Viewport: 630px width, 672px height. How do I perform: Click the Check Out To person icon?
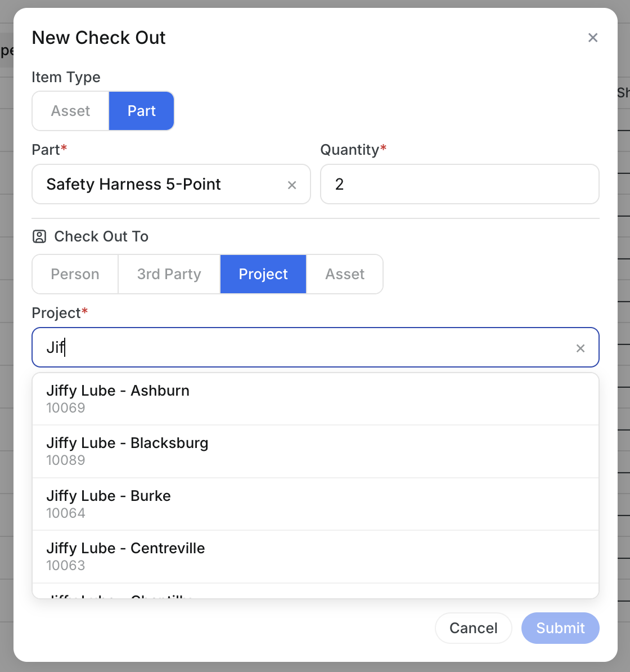(x=39, y=236)
